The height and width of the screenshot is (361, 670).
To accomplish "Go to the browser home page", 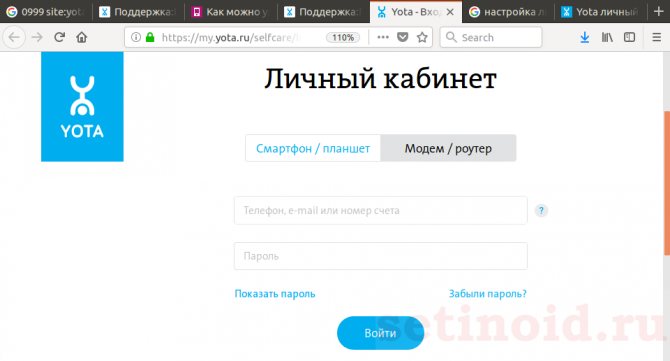I will click(82, 38).
